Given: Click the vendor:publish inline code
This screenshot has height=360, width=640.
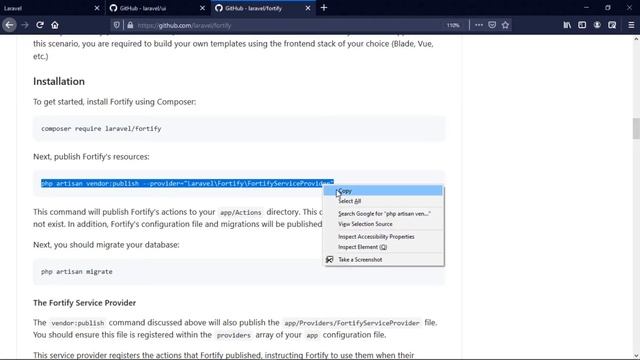Looking at the screenshot, I should pos(78,323).
